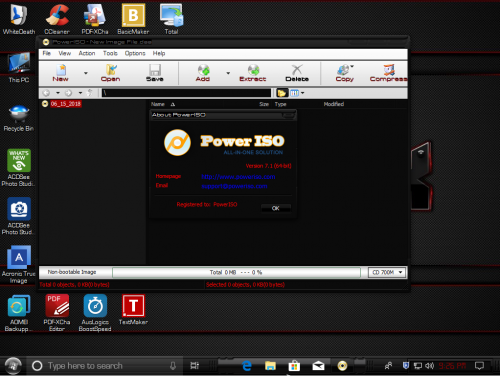Open File Explorer from the taskbar
The height and width of the screenshot is (376, 500).
click(270, 366)
